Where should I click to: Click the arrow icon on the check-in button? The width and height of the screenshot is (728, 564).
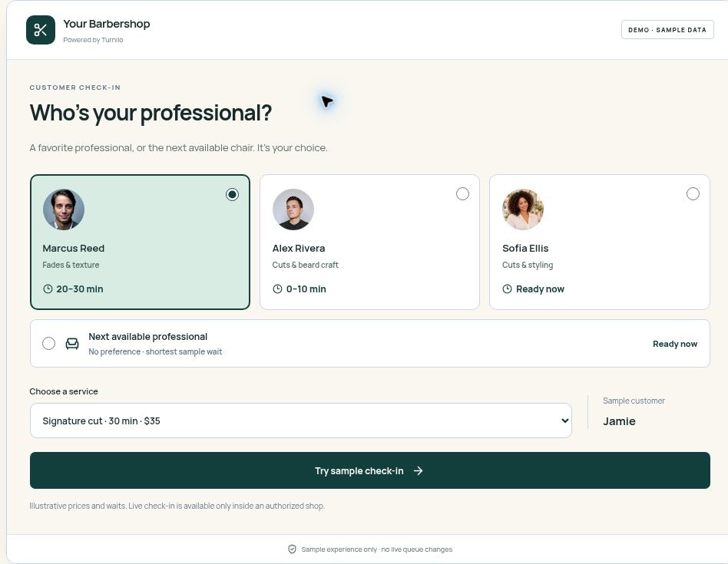tap(418, 471)
